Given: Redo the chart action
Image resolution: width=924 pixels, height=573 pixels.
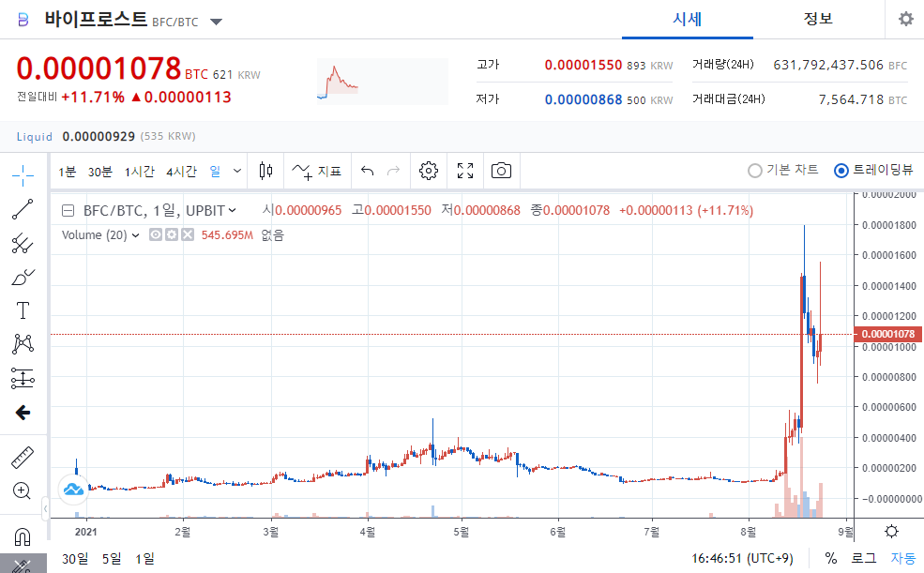Looking at the screenshot, I should coord(393,172).
